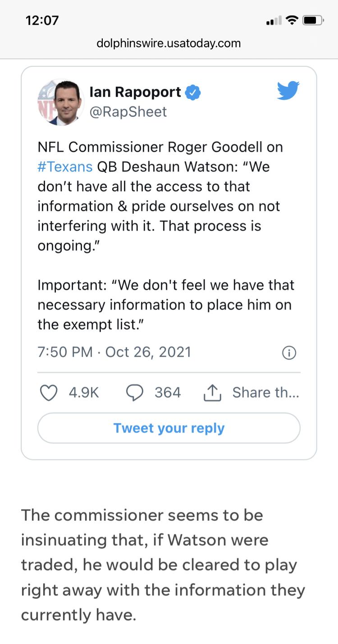Viewport: 338px width, 644px height.
Task: Click the blue verified badge
Action: (x=194, y=93)
